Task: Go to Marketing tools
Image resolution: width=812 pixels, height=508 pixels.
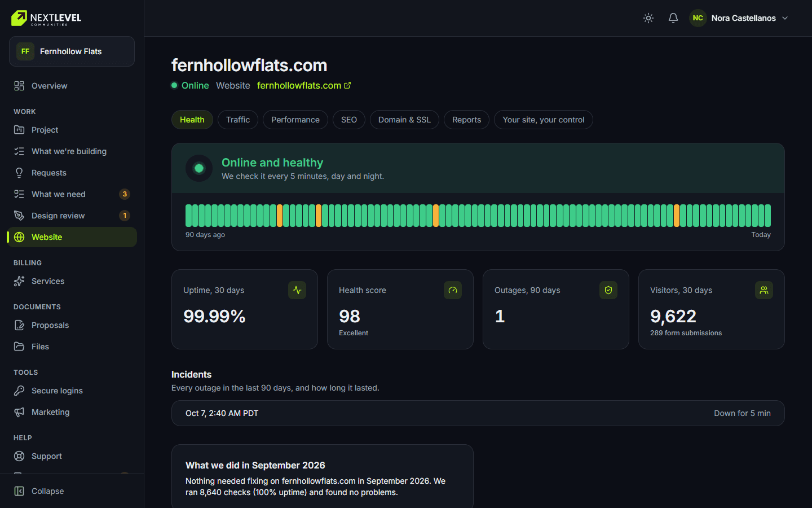Action: point(72,412)
